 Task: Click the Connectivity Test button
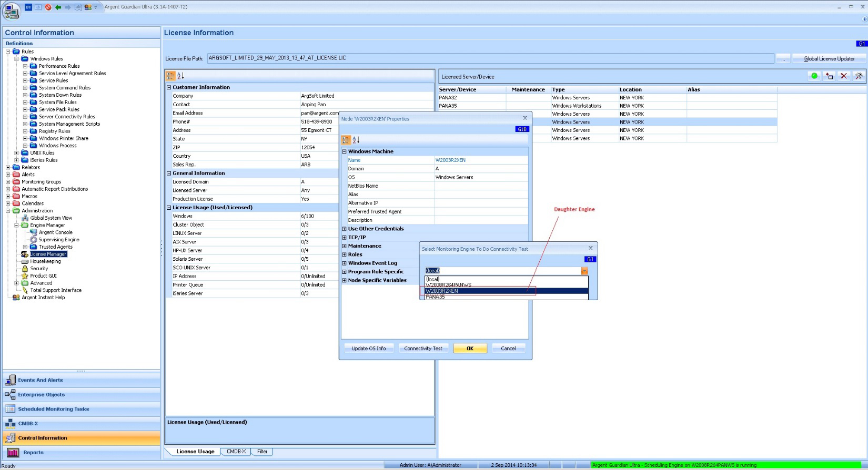pos(423,349)
